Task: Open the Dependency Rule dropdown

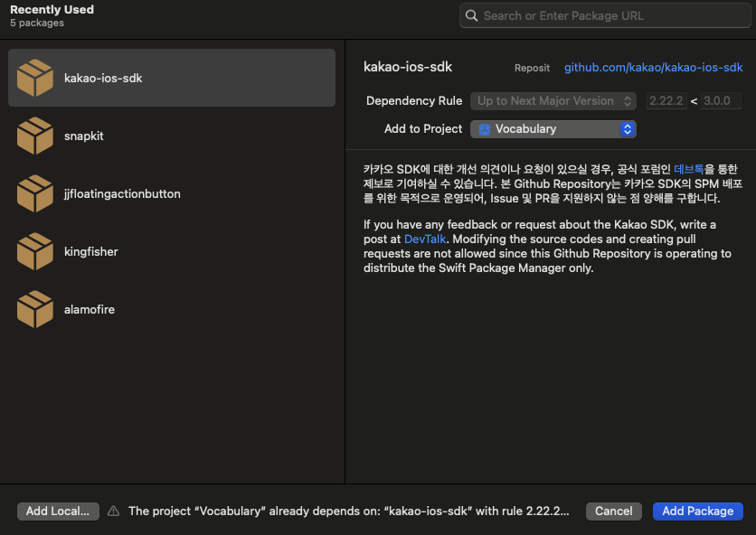Action: pos(553,100)
